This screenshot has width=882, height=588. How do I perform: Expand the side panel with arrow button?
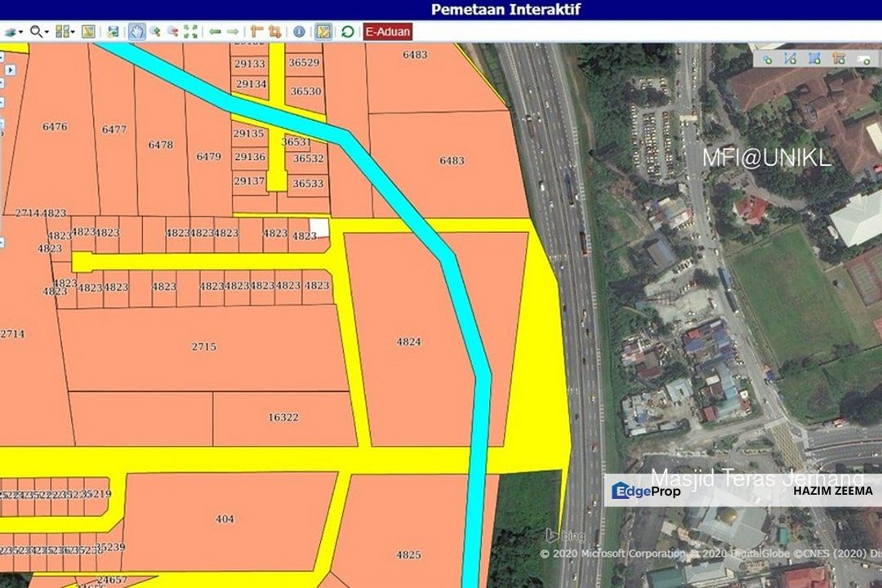[x=10, y=69]
